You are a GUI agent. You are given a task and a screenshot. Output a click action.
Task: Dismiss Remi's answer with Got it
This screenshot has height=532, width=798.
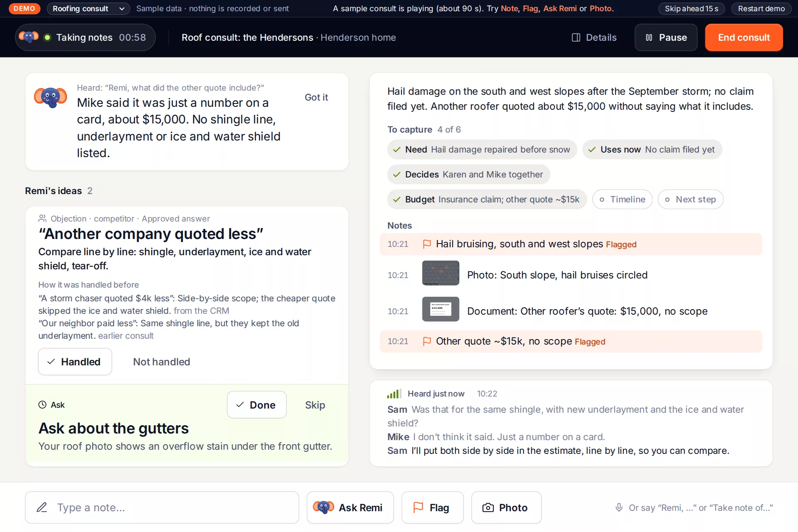coord(316,97)
